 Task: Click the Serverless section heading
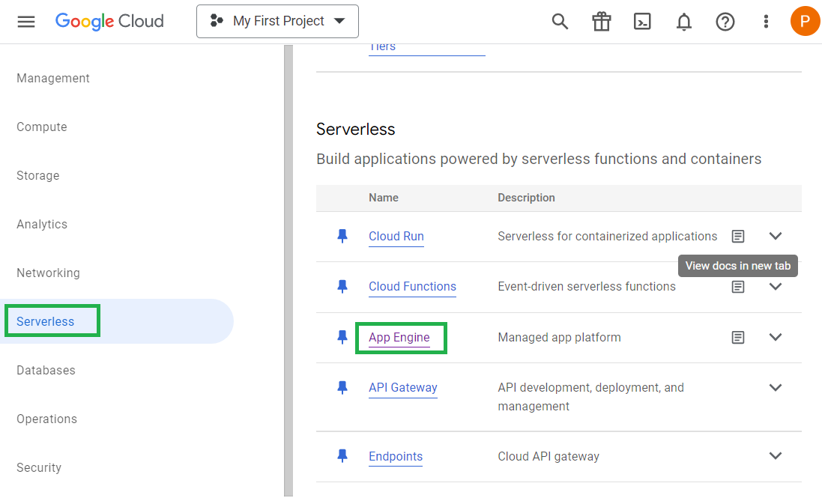(355, 129)
